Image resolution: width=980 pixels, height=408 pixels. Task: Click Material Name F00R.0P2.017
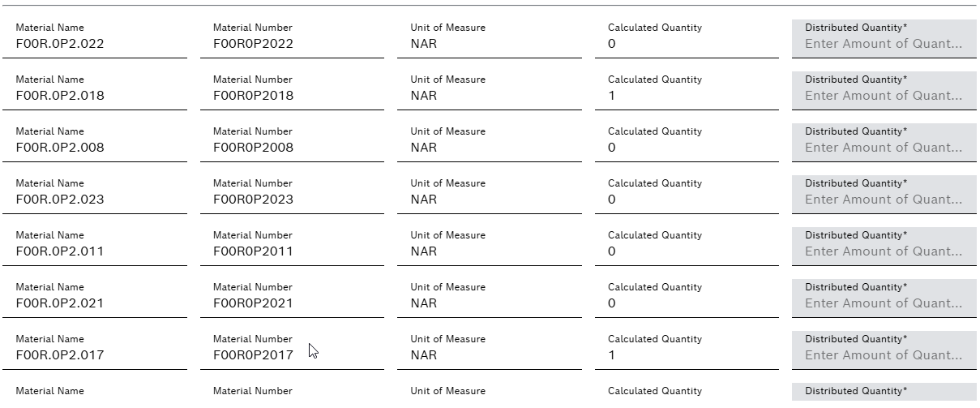60,355
